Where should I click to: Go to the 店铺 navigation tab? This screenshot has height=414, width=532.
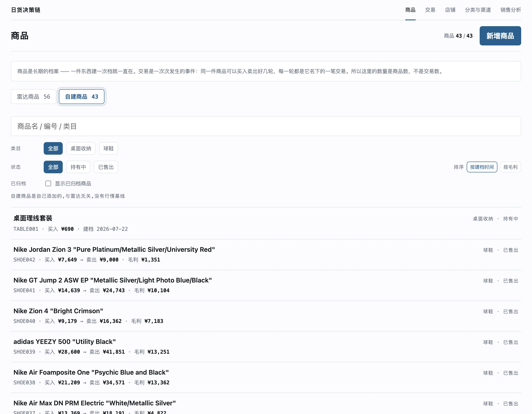pyautogui.click(x=450, y=10)
